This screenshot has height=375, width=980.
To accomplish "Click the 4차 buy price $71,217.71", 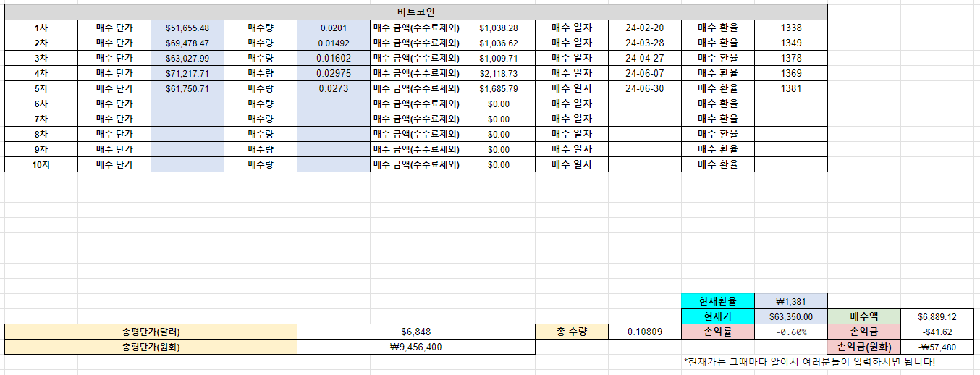I will click(187, 73).
